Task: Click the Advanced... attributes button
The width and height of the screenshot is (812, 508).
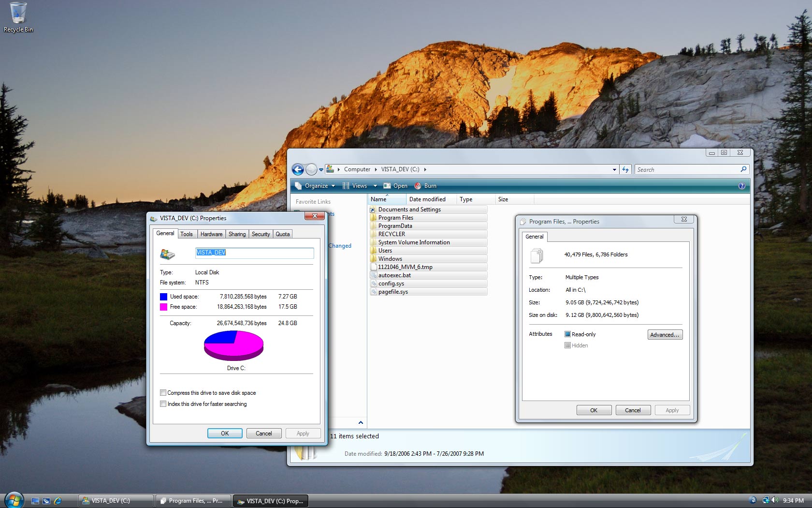Action: click(x=665, y=335)
